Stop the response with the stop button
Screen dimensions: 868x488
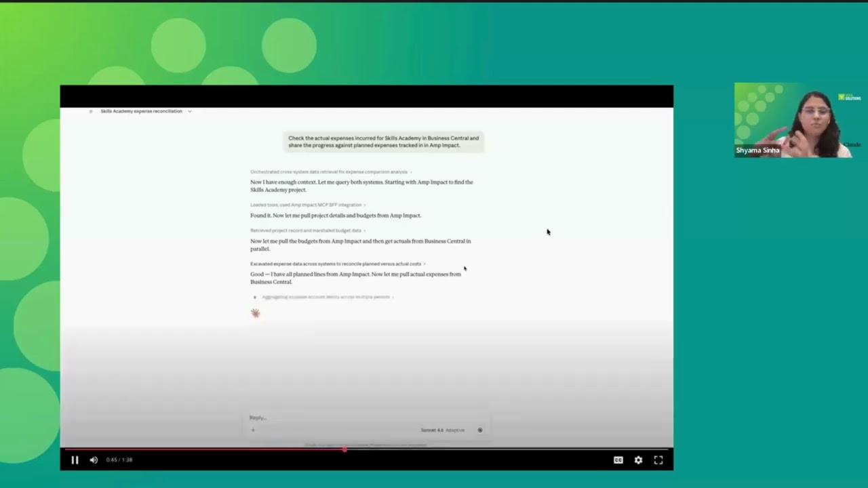[x=479, y=430]
